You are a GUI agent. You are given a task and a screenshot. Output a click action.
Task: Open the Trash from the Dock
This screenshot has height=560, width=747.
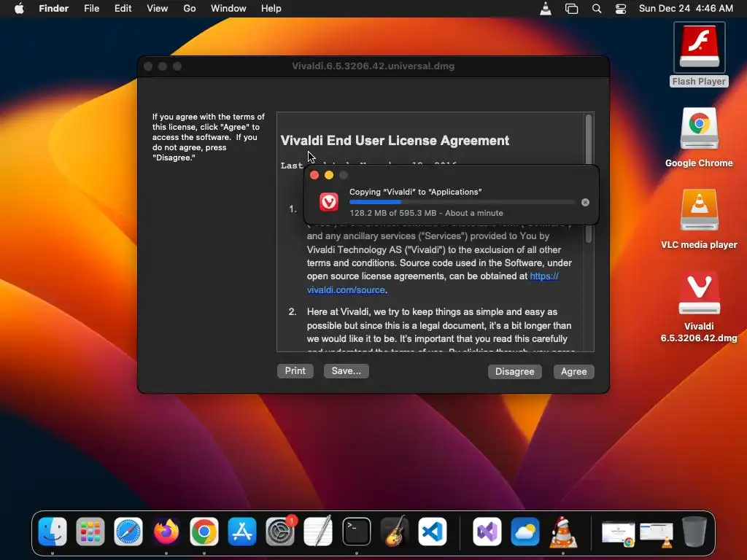(x=694, y=532)
